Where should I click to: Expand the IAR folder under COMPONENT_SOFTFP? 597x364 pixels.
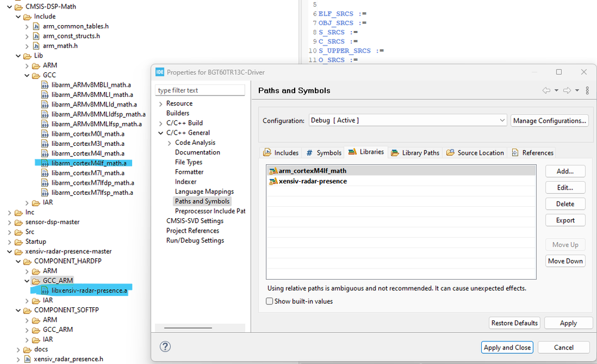click(x=27, y=340)
